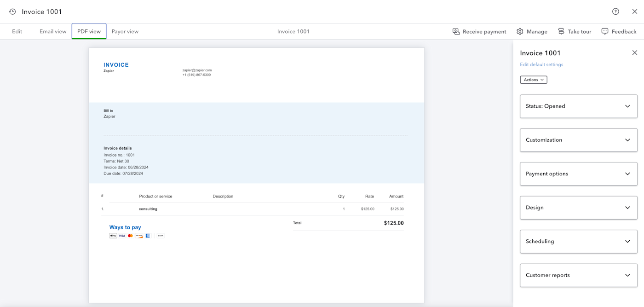The image size is (644, 307).
Task: Click the Qty column header
Action: click(341, 197)
